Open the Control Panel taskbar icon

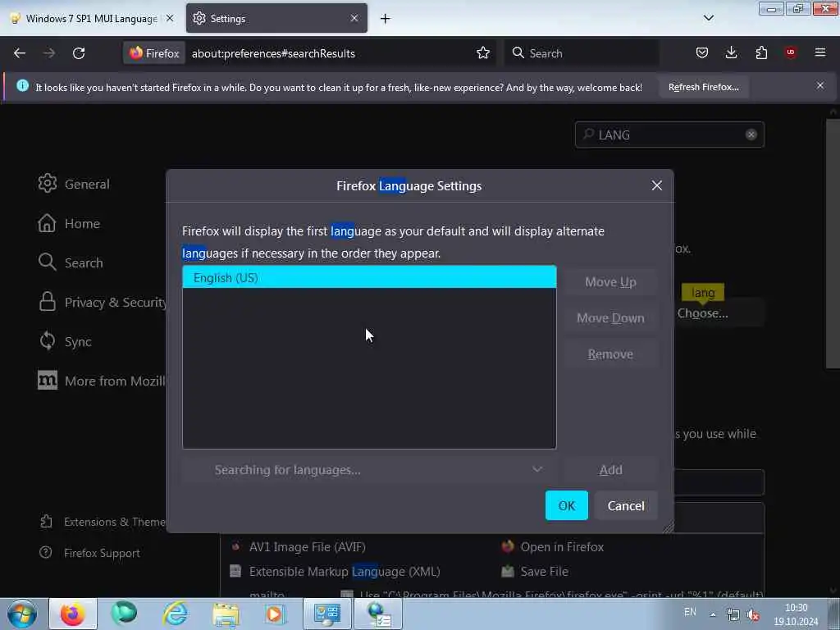coord(326,614)
